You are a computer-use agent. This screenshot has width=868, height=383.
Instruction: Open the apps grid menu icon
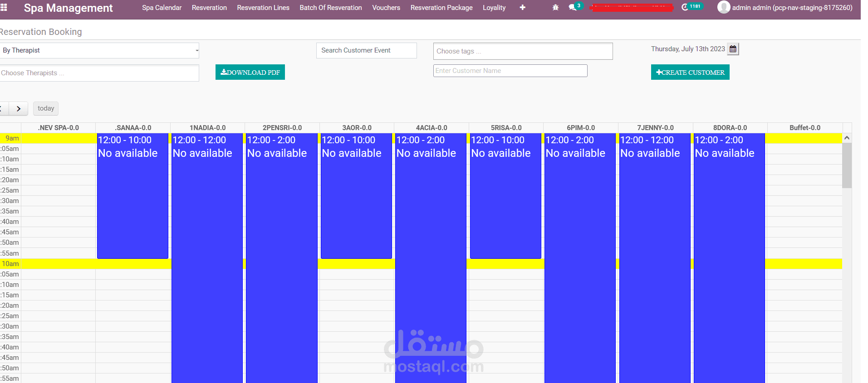(4, 7)
